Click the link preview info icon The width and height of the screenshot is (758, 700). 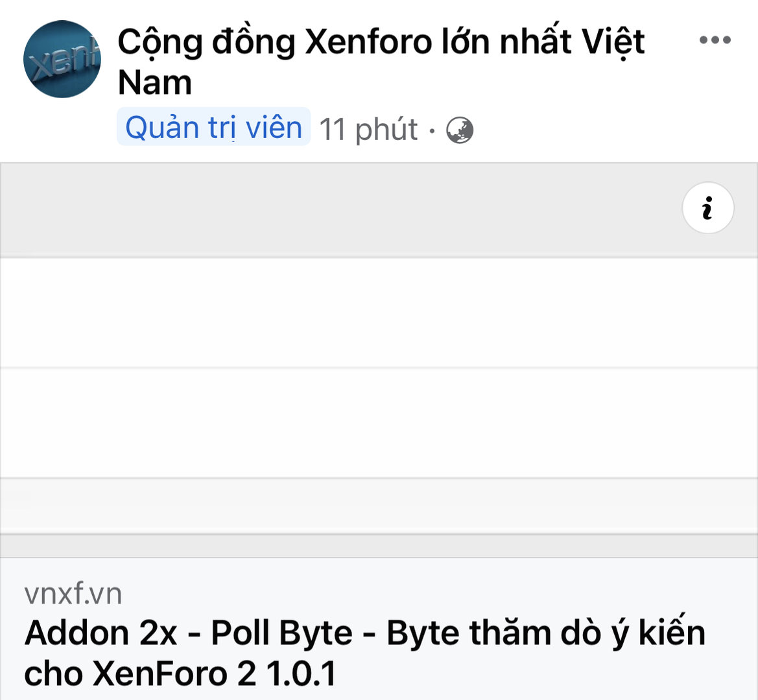pos(707,208)
